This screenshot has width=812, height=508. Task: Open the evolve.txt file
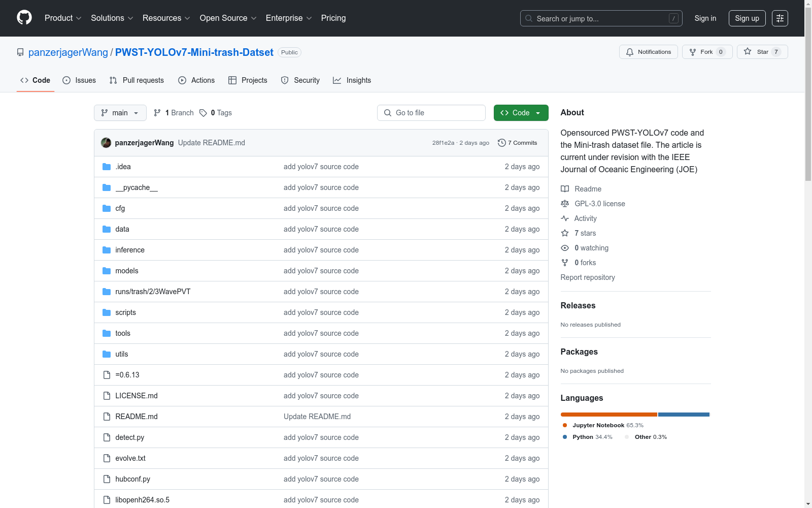tap(130, 458)
